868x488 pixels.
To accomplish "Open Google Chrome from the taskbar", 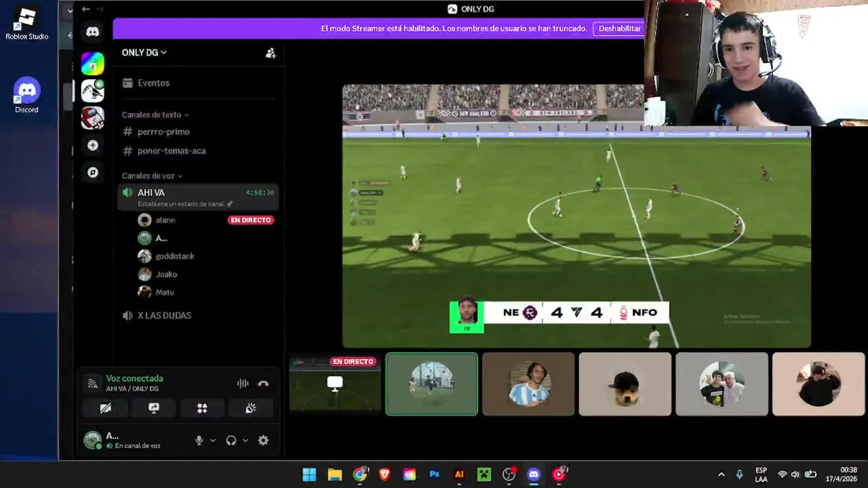I will click(360, 474).
